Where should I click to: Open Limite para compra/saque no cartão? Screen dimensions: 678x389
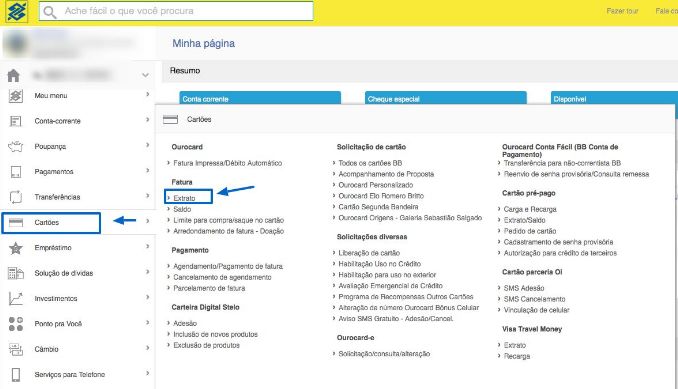[228, 220]
